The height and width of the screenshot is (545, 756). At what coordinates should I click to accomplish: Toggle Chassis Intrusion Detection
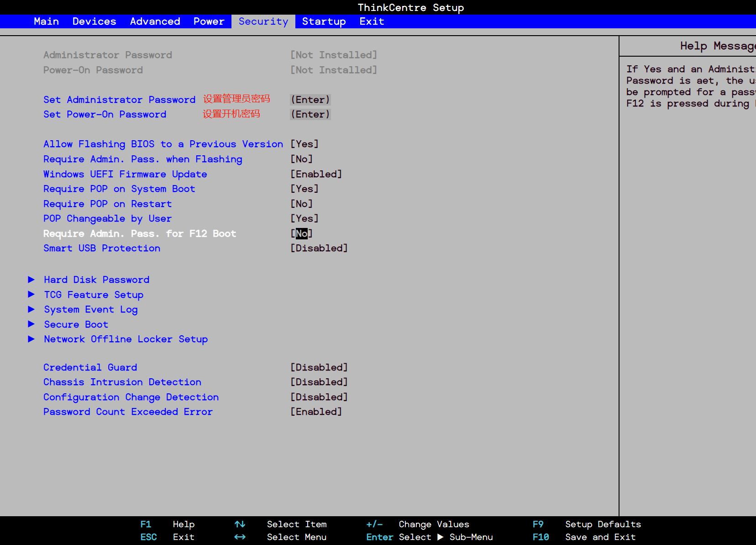point(319,381)
